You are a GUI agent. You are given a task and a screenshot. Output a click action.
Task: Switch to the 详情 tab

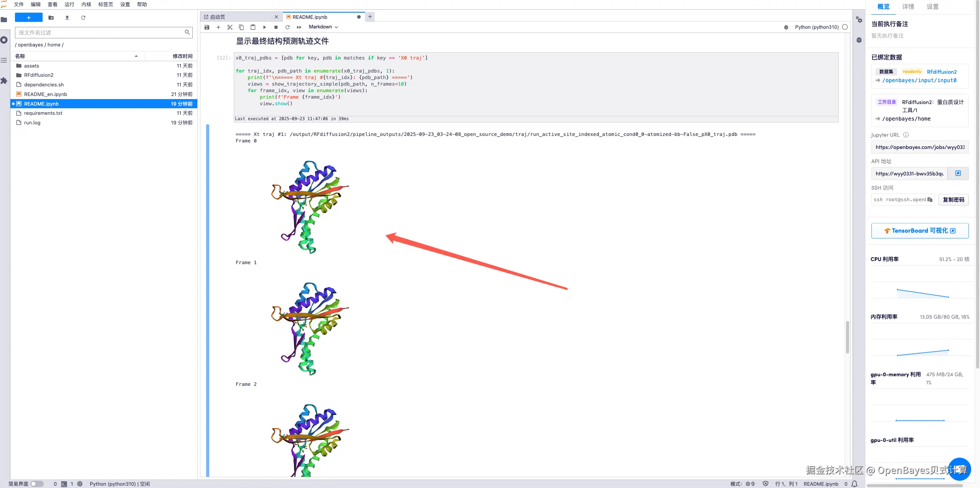[908, 7]
